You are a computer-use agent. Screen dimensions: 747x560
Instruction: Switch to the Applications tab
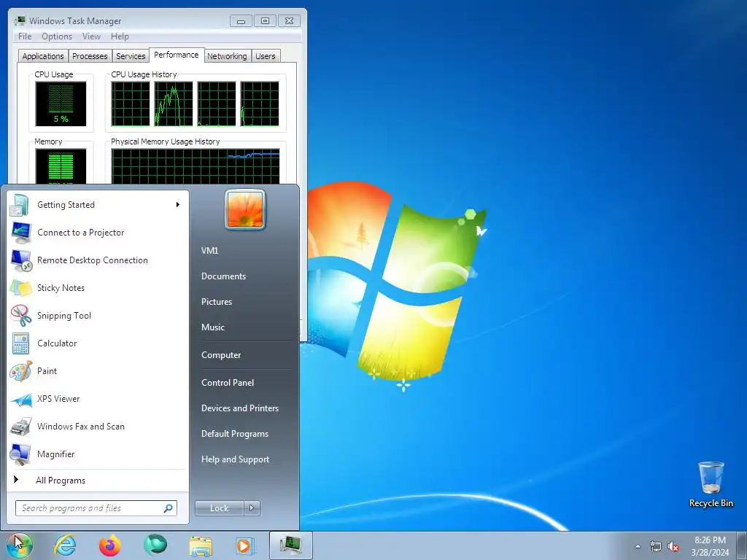43,56
